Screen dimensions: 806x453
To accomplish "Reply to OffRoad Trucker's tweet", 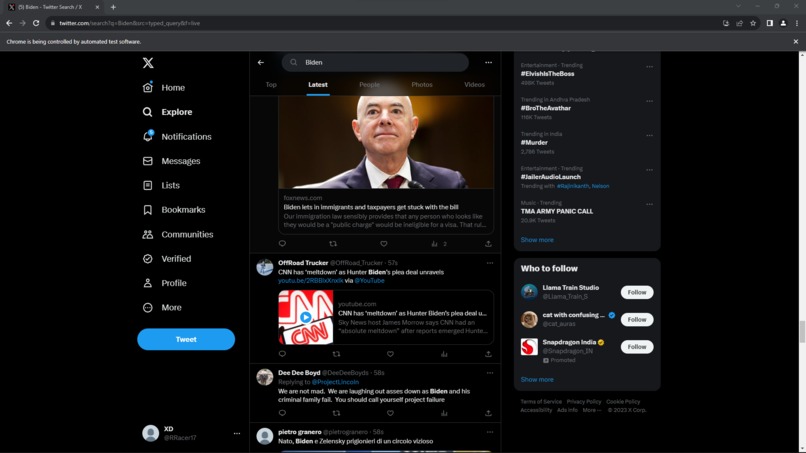I will 282,354.
